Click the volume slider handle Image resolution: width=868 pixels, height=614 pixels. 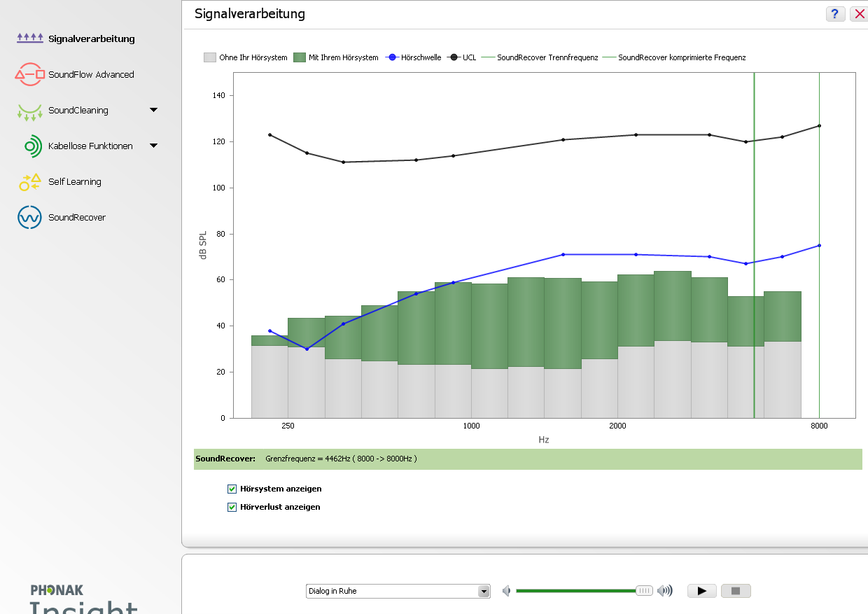644,591
